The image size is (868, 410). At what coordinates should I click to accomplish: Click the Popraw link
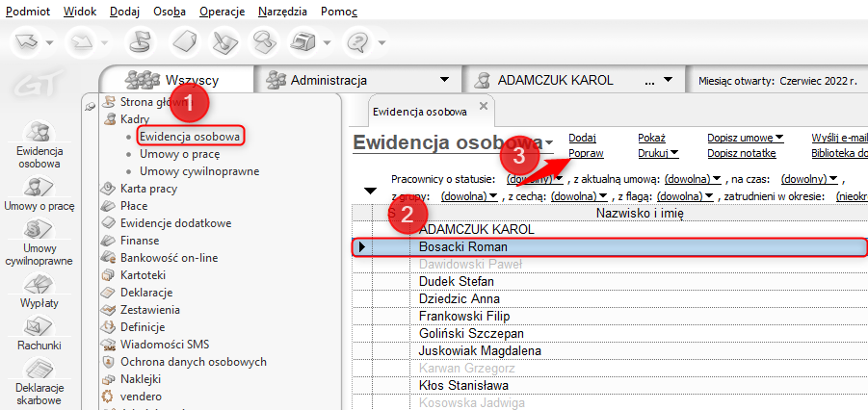[x=587, y=154]
